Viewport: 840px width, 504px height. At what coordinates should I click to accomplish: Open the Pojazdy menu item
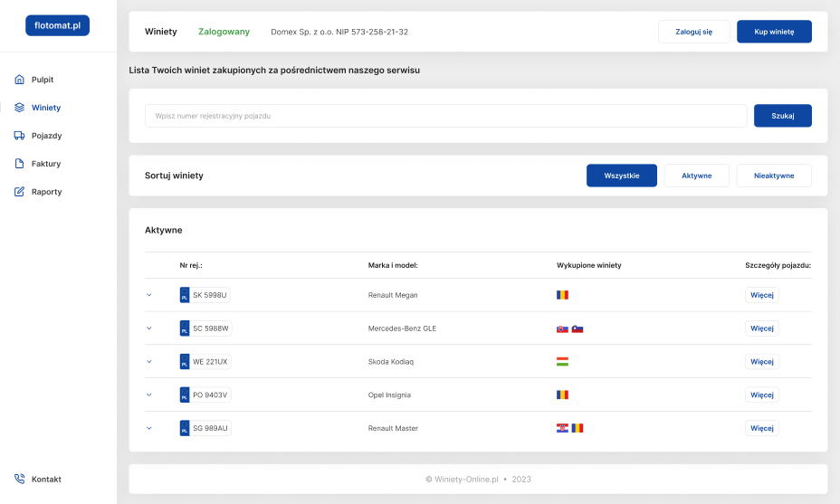pos(46,136)
